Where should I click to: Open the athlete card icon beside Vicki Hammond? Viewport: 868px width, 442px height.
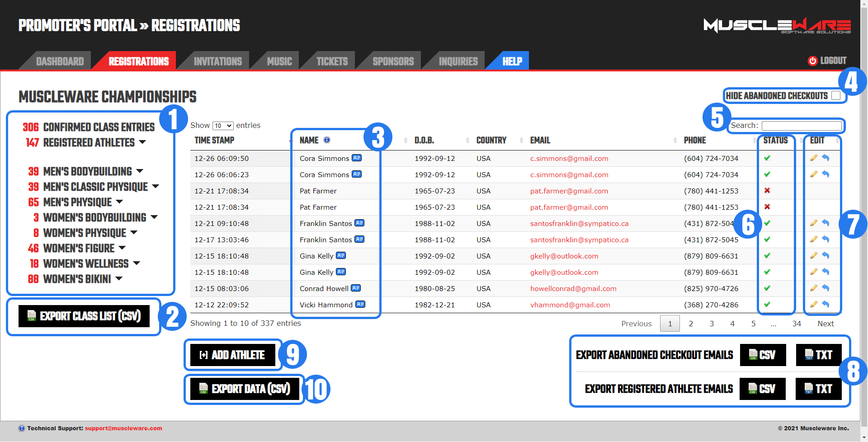(360, 305)
